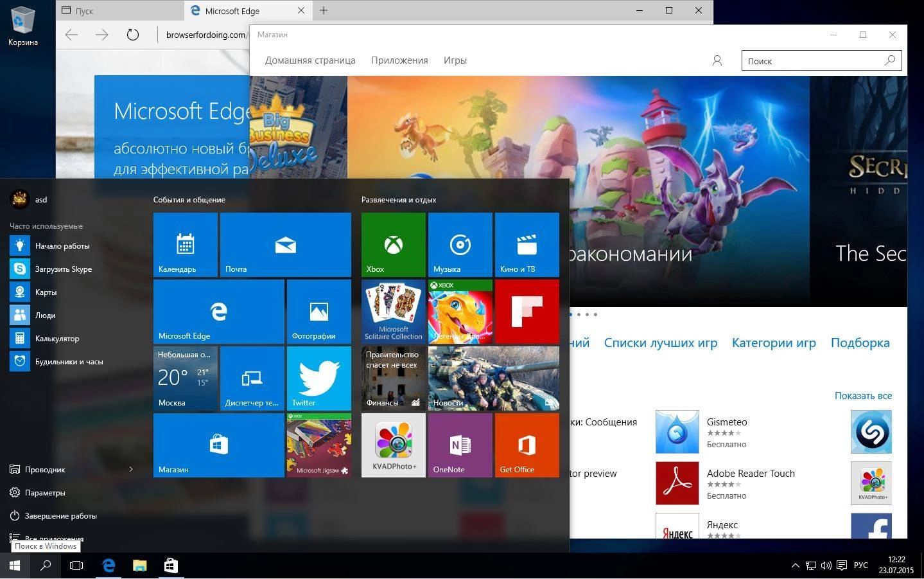Click the asd user account in Start menu

point(30,199)
